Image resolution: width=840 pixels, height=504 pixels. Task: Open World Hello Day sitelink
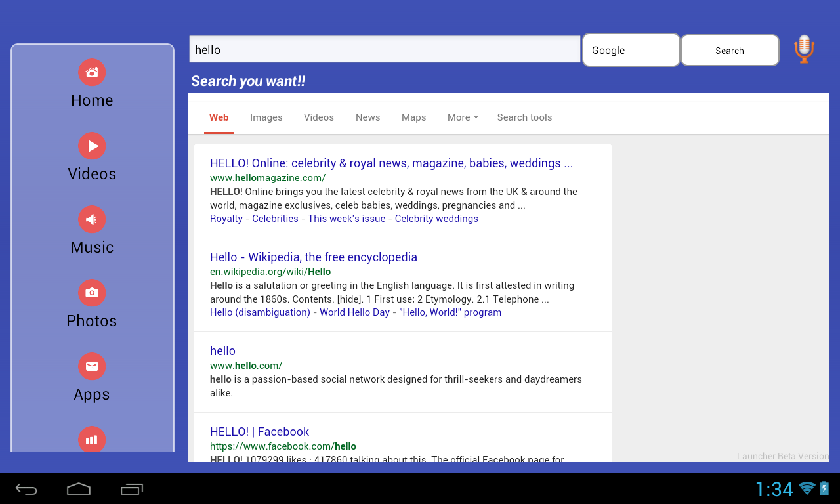(354, 312)
